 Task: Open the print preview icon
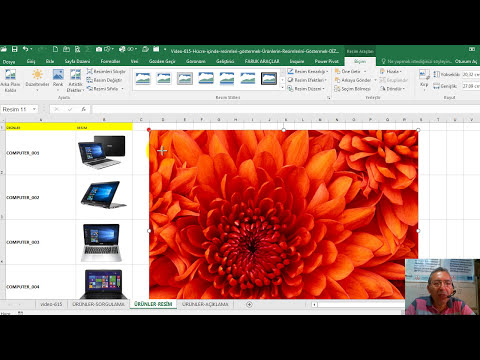pyautogui.click(x=77, y=49)
